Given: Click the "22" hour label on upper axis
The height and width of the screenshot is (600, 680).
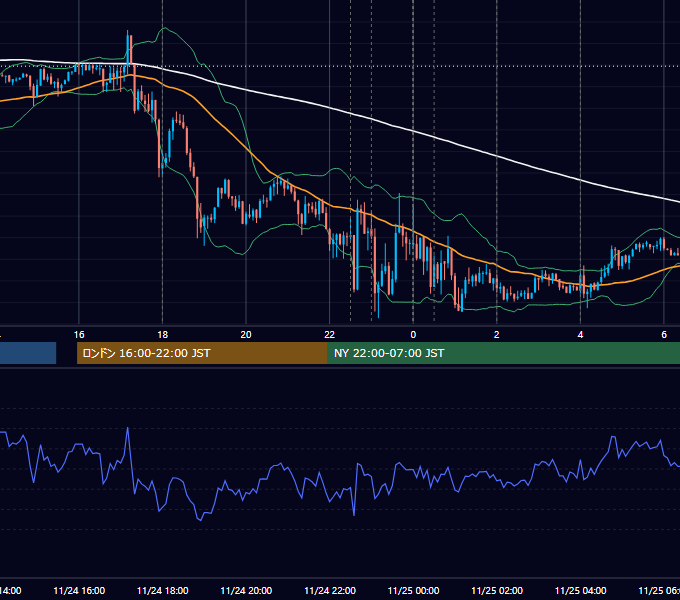Looking at the screenshot, I should pyautogui.click(x=330, y=335).
